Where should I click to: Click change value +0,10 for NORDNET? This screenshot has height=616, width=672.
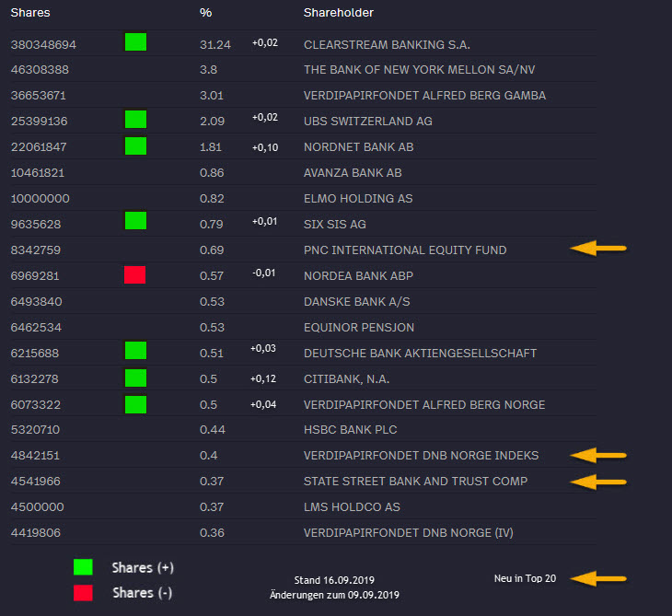click(265, 147)
